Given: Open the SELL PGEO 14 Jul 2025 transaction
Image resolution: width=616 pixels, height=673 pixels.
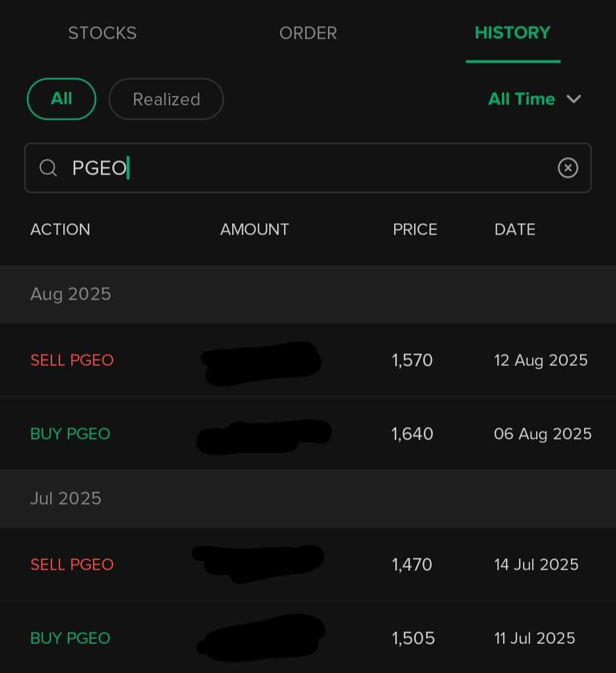Looking at the screenshot, I should [x=308, y=565].
